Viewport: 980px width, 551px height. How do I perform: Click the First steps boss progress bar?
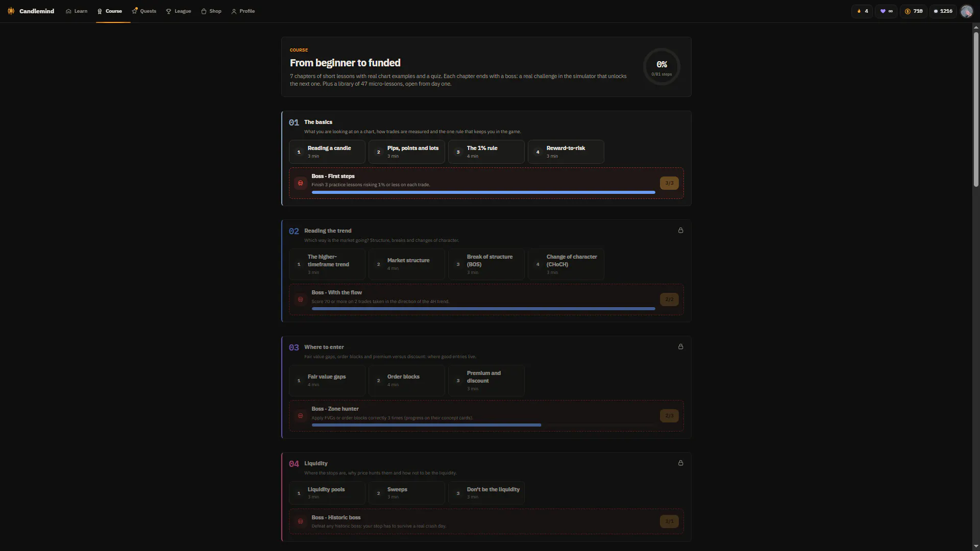[483, 192]
